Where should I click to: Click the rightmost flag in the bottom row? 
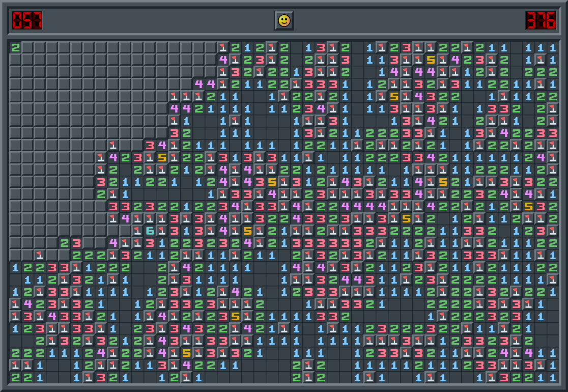tap(492, 377)
